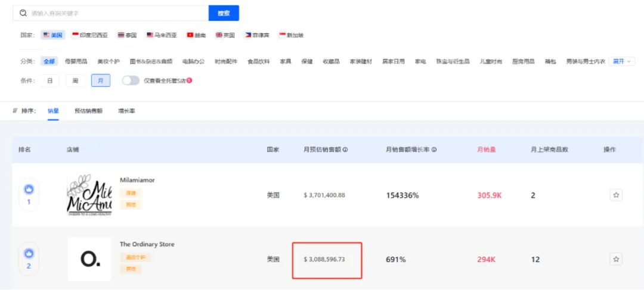Open Milamiamor store logo thumbnail
This screenshot has width=644, height=290.
point(89,195)
